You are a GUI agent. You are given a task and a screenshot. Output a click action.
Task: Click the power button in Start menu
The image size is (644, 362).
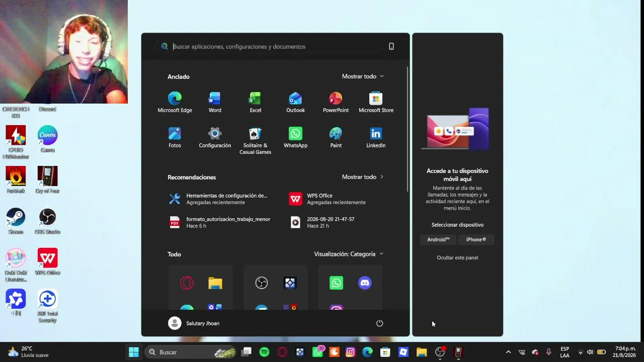380,323
